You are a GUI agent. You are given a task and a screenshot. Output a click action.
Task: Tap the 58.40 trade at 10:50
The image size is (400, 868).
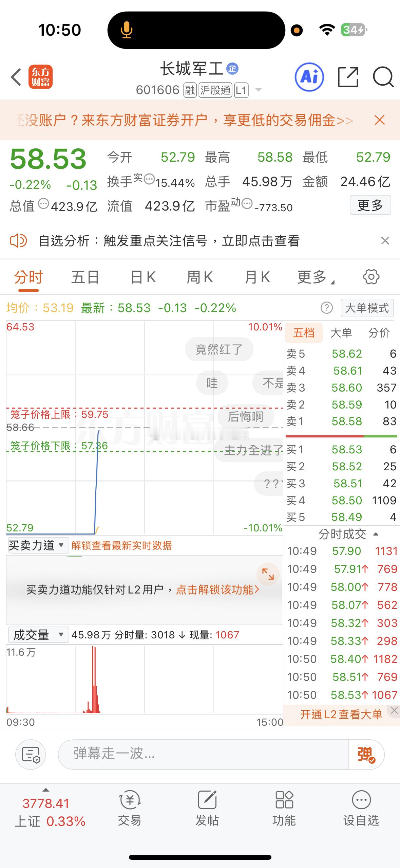pos(342,659)
